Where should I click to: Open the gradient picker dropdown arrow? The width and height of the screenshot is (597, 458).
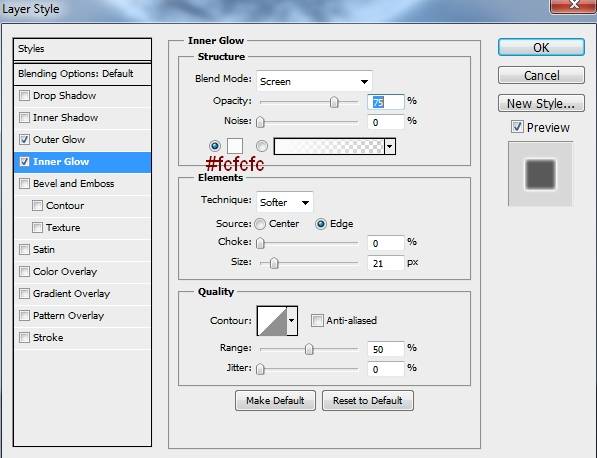point(390,147)
